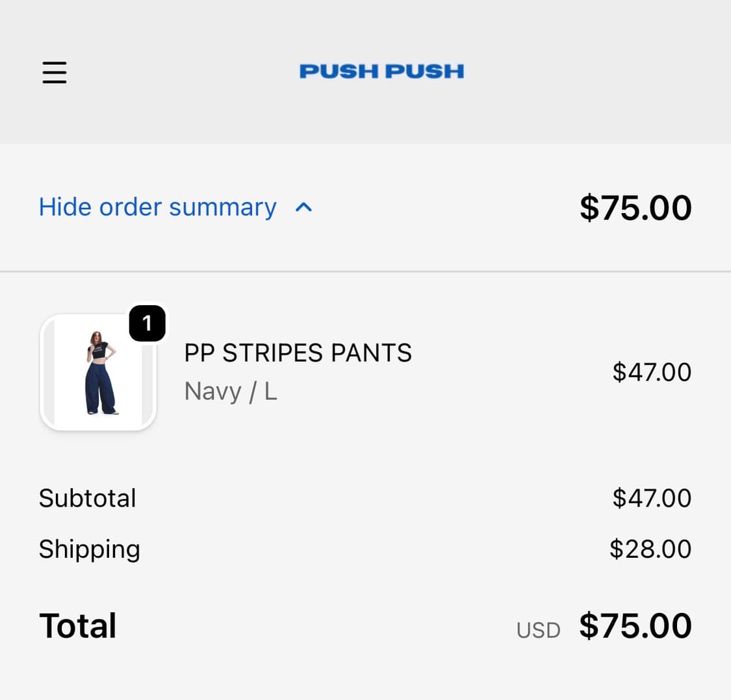This screenshot has width=731, height=700.
Task: Click the Navy / L variant text
Action: pyautogui.click(x=231, y=392)
